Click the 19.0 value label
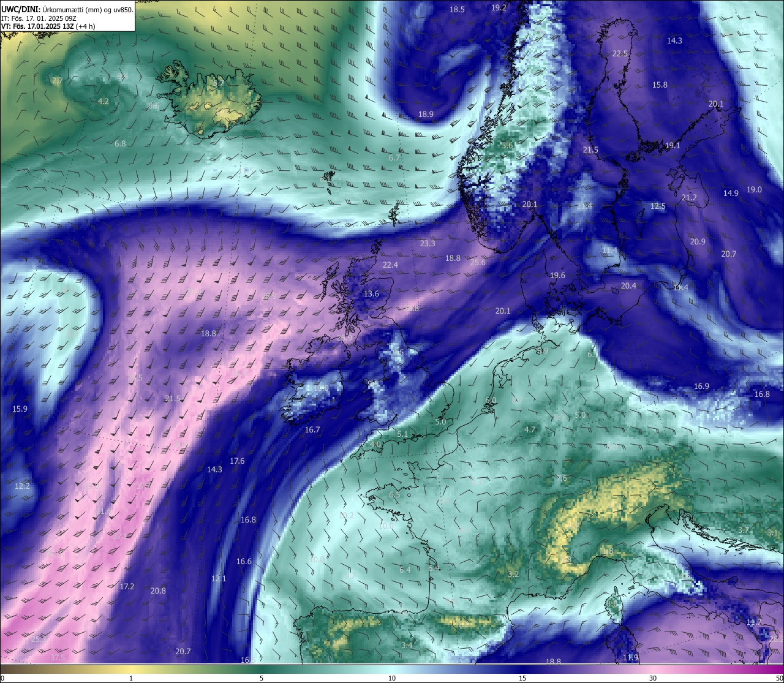784x683 pixels. [754, 189]
